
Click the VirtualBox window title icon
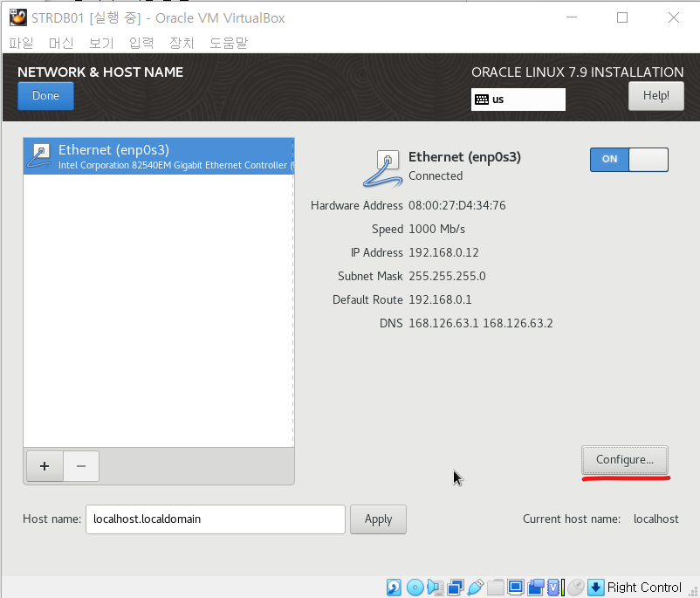pyautogui.click(x=17, y=17)
